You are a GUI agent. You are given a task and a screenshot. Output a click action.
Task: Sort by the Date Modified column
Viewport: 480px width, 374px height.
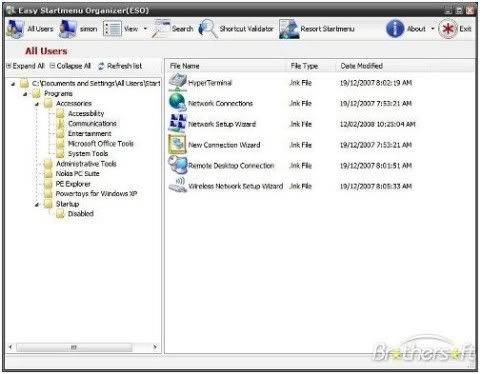pos(361,66)
